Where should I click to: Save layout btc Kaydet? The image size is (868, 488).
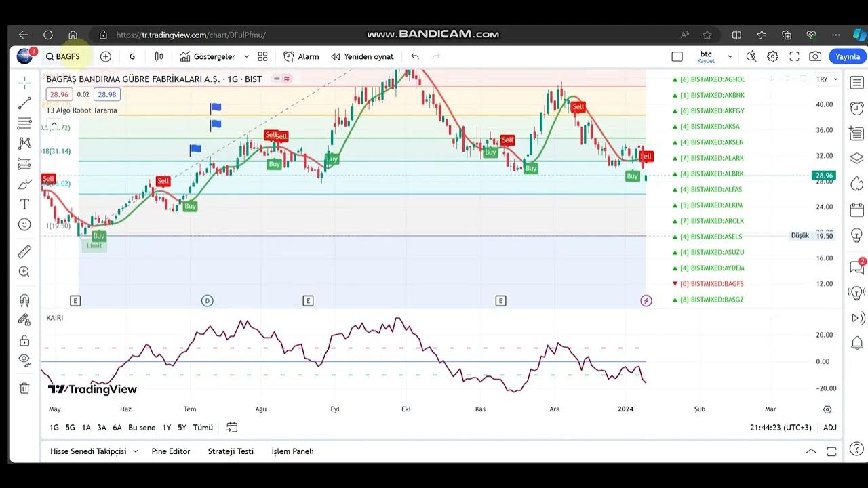point(706,56)
